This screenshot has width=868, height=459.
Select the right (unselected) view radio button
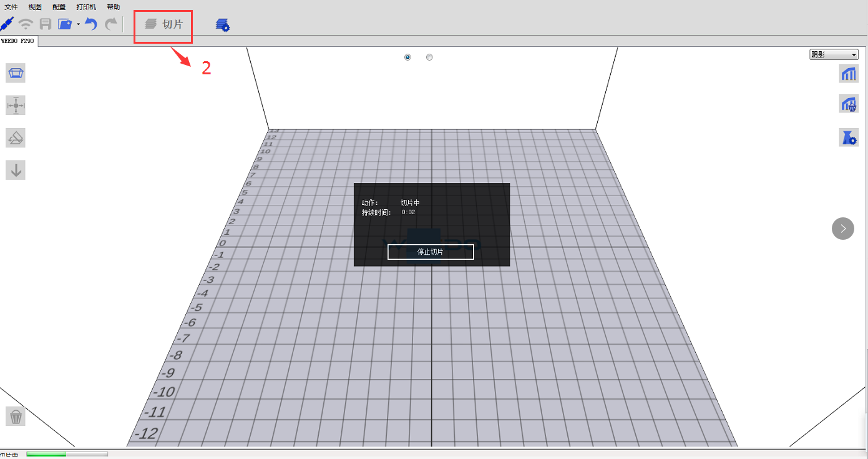tap(429, 57)
